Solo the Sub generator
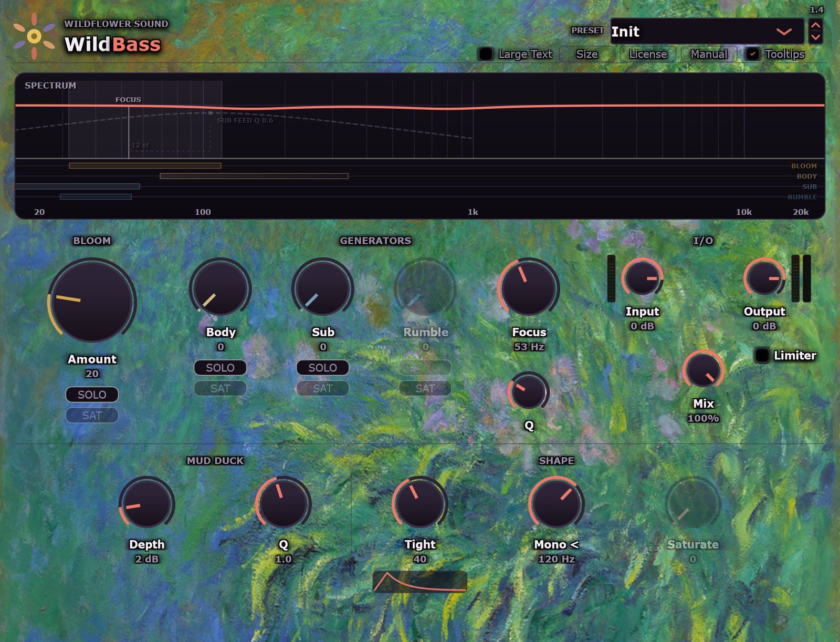The image size is (840, 642). (323, 368)
